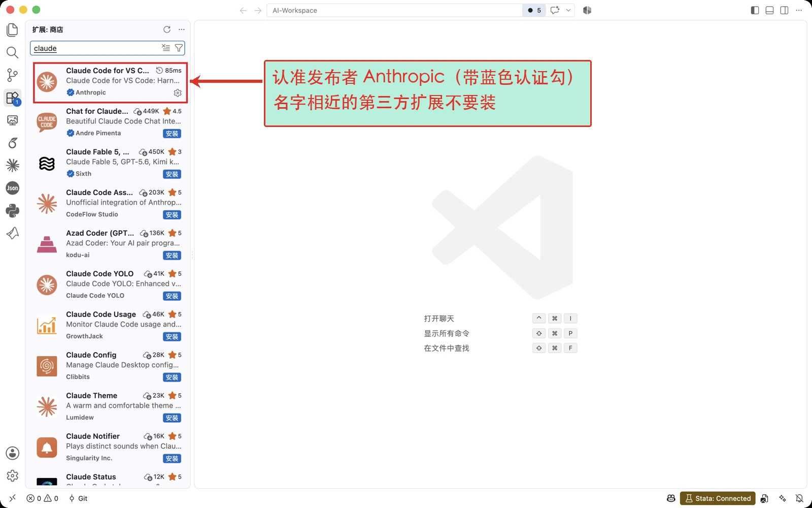This screenshot has width=812, height=508.
Task: Install the Claude Code YOLO extension
Action: click(x=172, y=296)
